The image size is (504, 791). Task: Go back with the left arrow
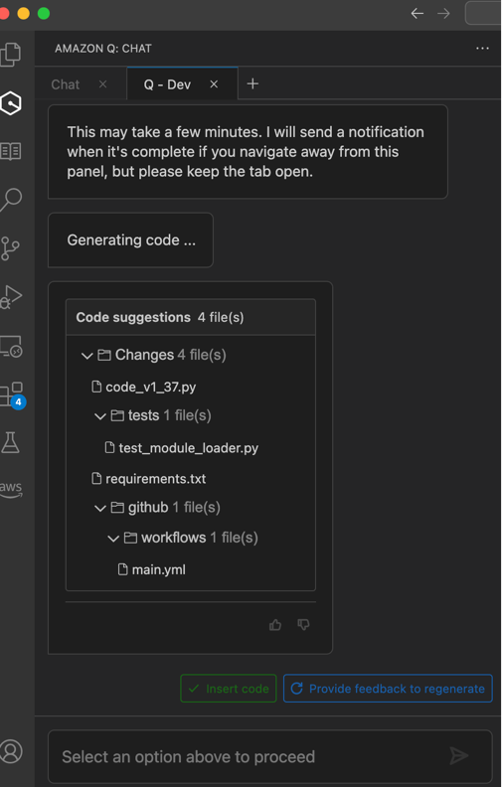417,13
